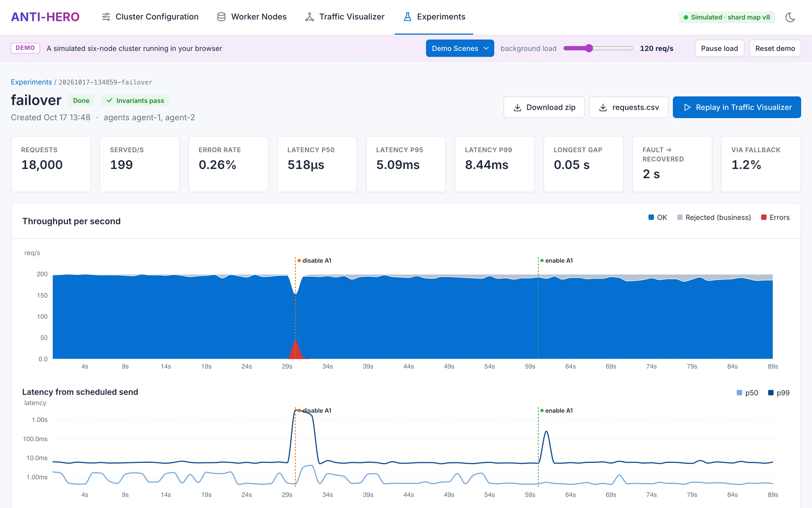
Task: Click the Invariants pass badge
Action: pyautogui.click(x=135, y=100)
